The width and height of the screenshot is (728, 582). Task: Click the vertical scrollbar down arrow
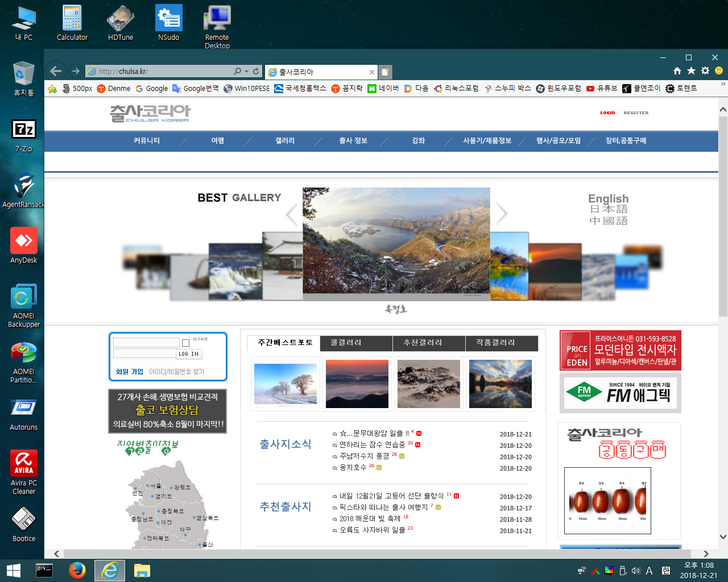[723, 537]
